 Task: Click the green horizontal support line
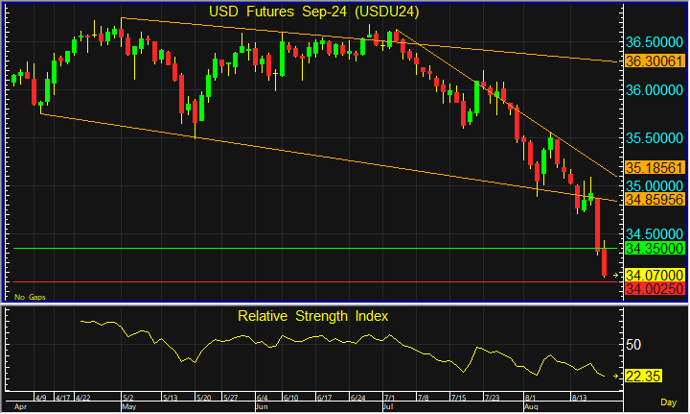315,249
